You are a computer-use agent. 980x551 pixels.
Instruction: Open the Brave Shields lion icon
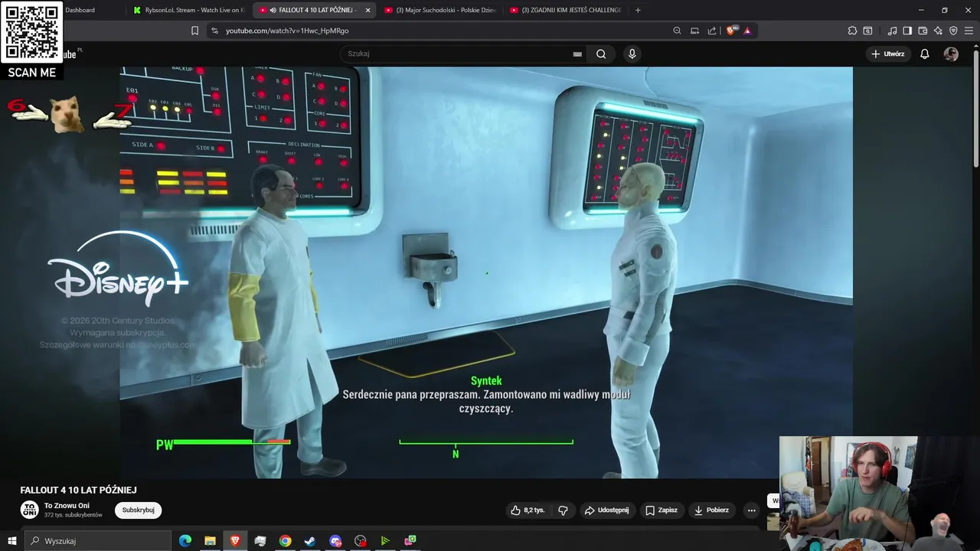730,31
